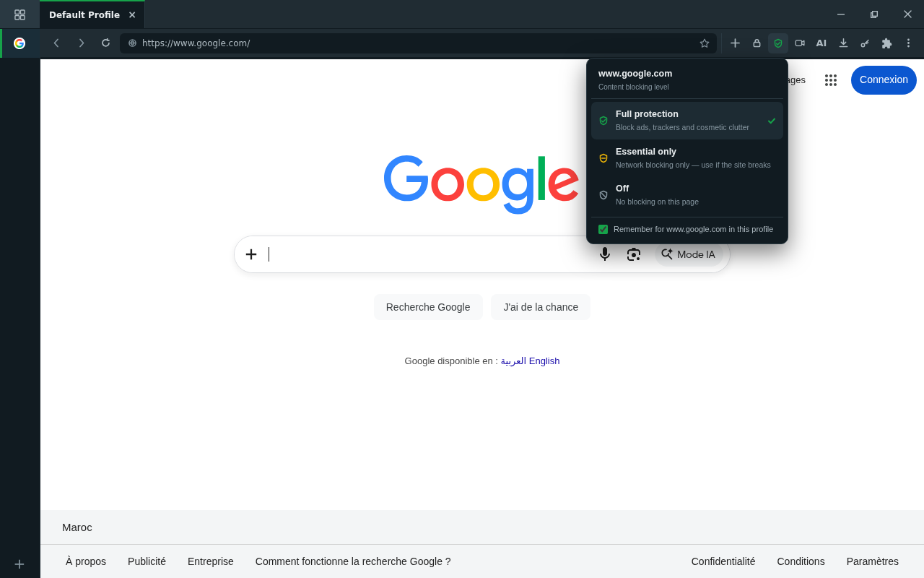Open the workspaces grid icon in the title bar
This screenshot has width=924, height=578.
click(19, 14)
